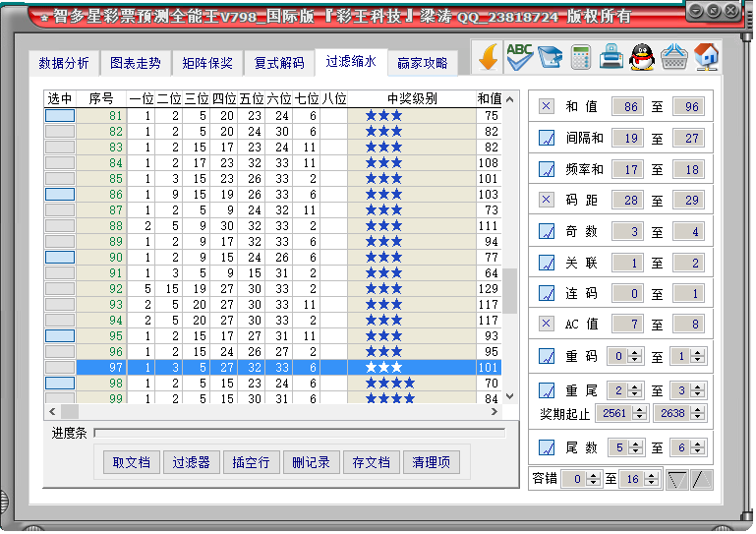Adjust 重码 minimum value spinner arrows
Image resolution: width=756 pixels, height=534 pixels.
pyautogui.click(x=635, y=356)
